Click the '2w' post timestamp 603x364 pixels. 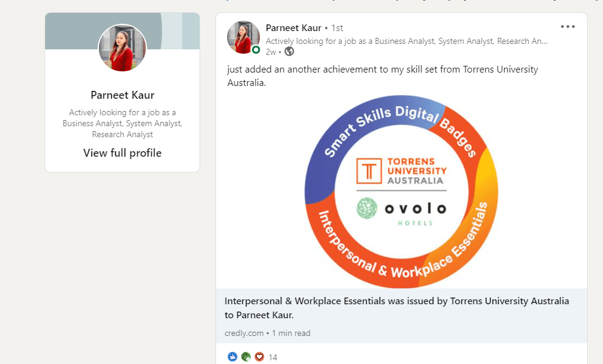[271, 52]
